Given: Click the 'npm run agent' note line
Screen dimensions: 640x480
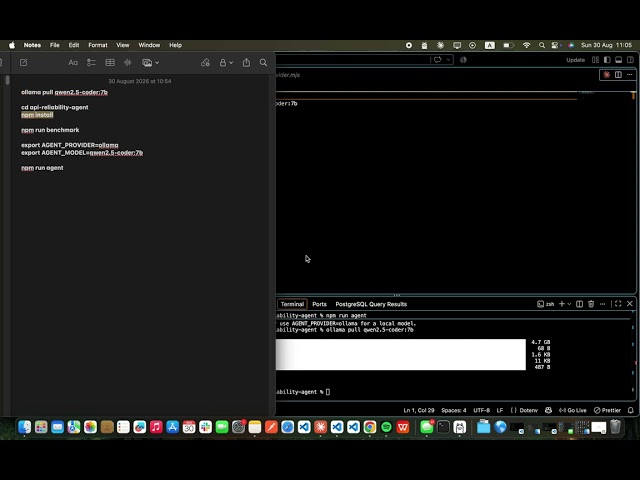Looking at the screenshot, I should 42,168.
